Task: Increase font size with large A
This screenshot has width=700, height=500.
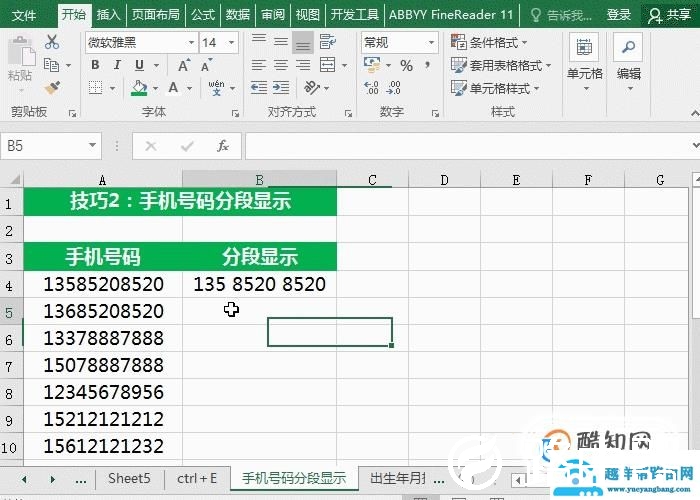Action: pos(183,66)
